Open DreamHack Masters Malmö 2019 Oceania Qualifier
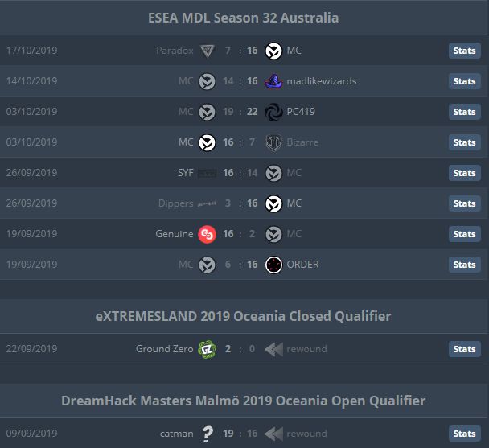Viewport: 489px width, 448px height. click(x=243, y=401)
